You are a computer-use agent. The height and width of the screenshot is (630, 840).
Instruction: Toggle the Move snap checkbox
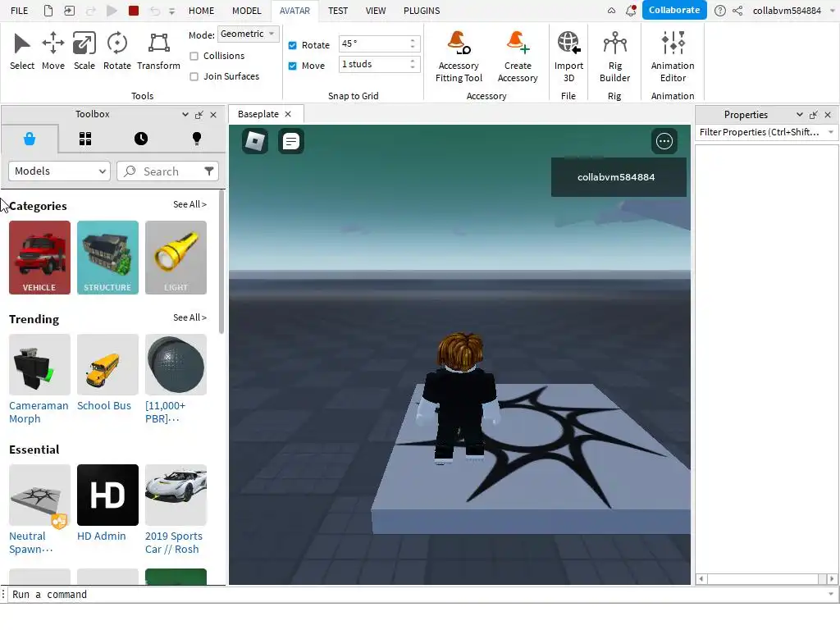pos(293,66)
